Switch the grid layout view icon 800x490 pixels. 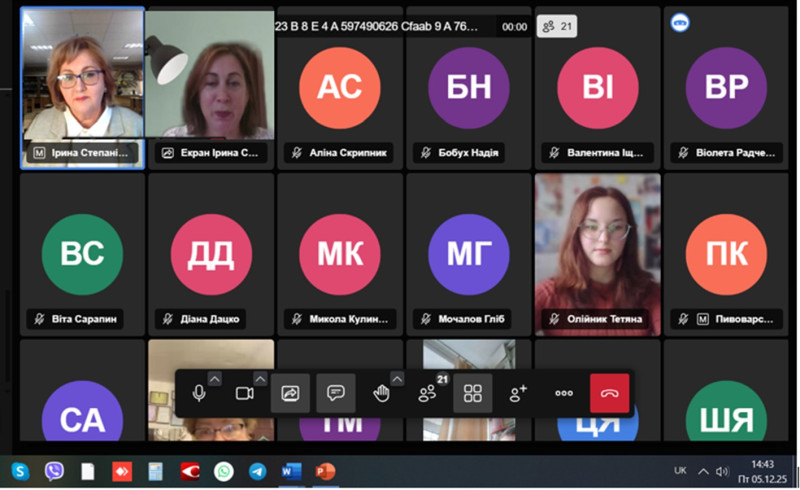[x=473, y=394]
